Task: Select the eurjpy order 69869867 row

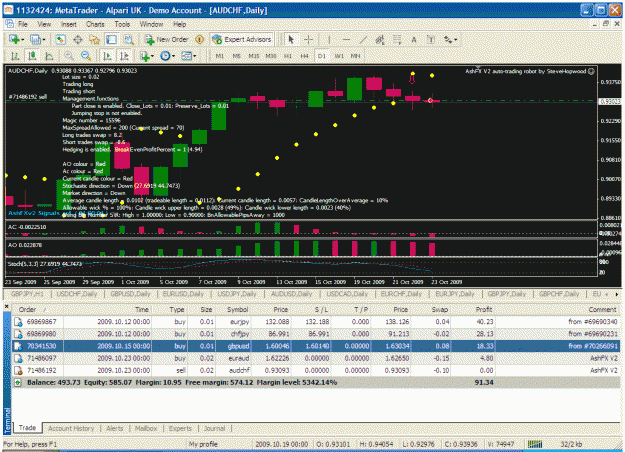Action: [x=316, y=322]
